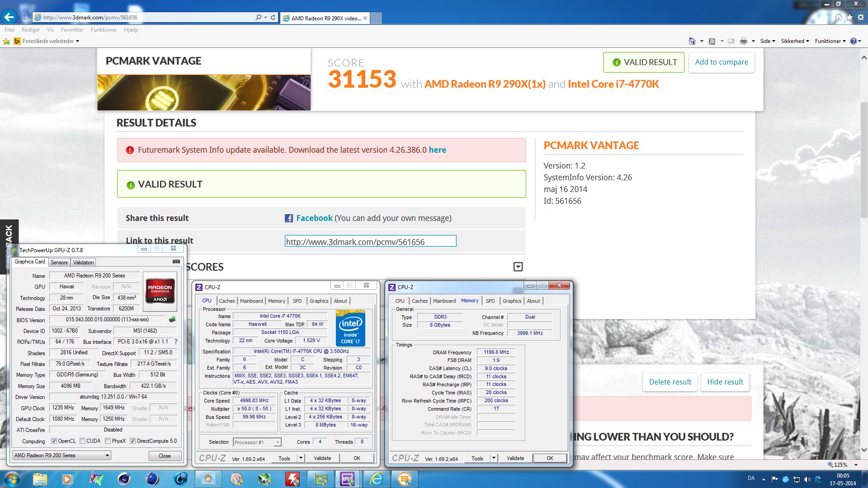
Task: Click the browser address bar
Action: 145,18
